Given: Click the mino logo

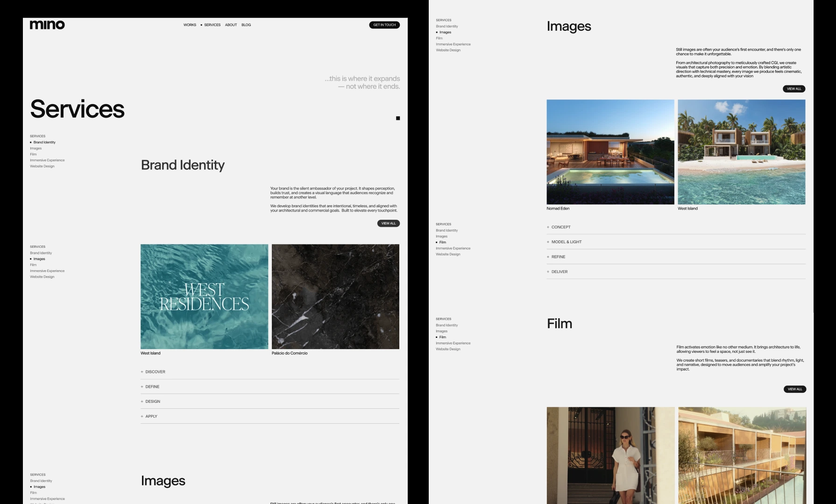Looking at the screenshot, I should (x=47, y=25).
